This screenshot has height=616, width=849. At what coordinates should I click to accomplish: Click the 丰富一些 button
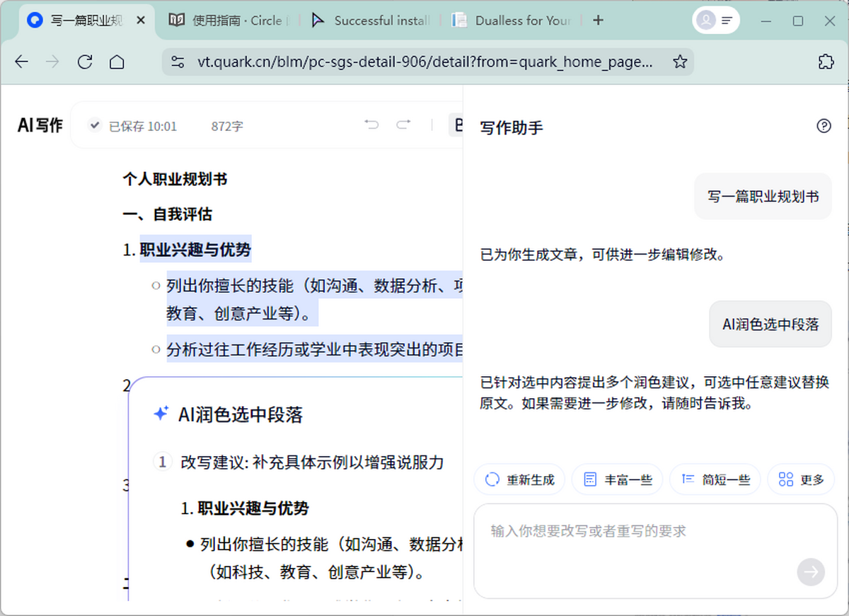(617, 480)
